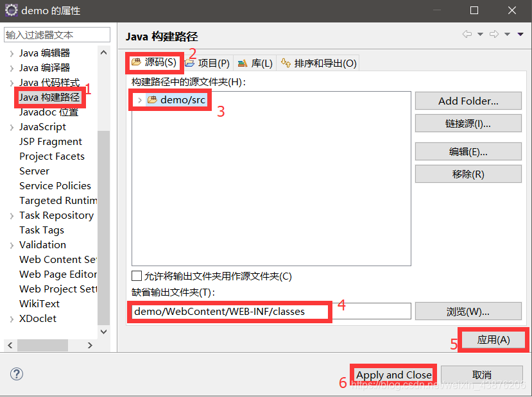
Task: Expand the demo/src source folder entry
Action: 139,100
